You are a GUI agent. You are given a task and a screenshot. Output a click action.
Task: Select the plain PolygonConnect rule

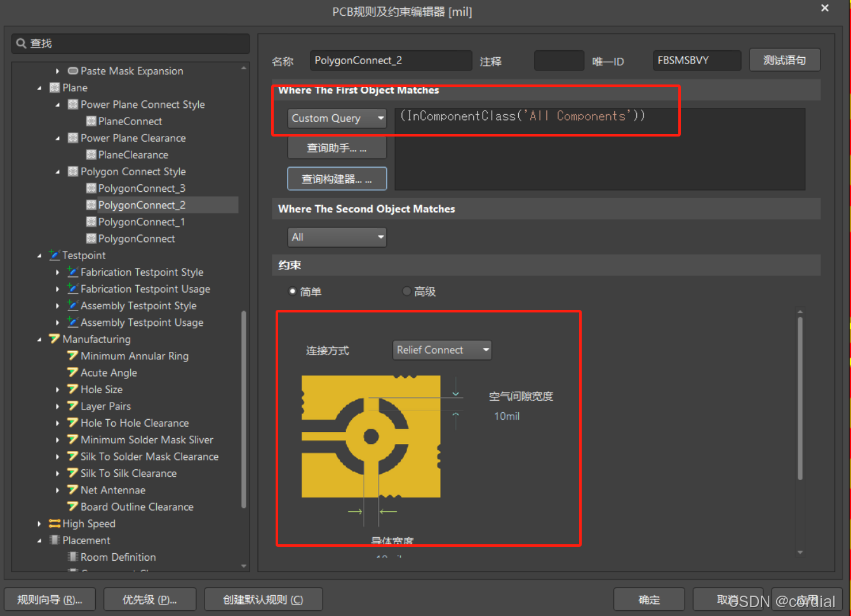[137, 239]
